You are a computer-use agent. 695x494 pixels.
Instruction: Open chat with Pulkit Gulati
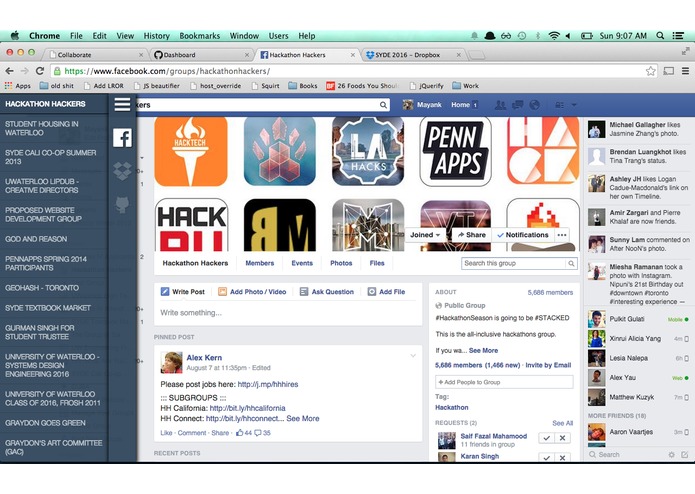click(639, 319)
